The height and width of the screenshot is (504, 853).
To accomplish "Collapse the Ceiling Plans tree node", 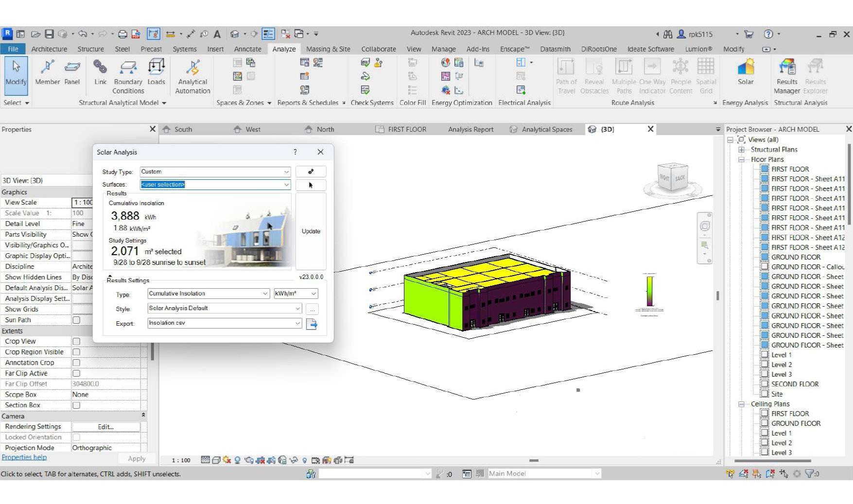I will click(x=742, y=404).
